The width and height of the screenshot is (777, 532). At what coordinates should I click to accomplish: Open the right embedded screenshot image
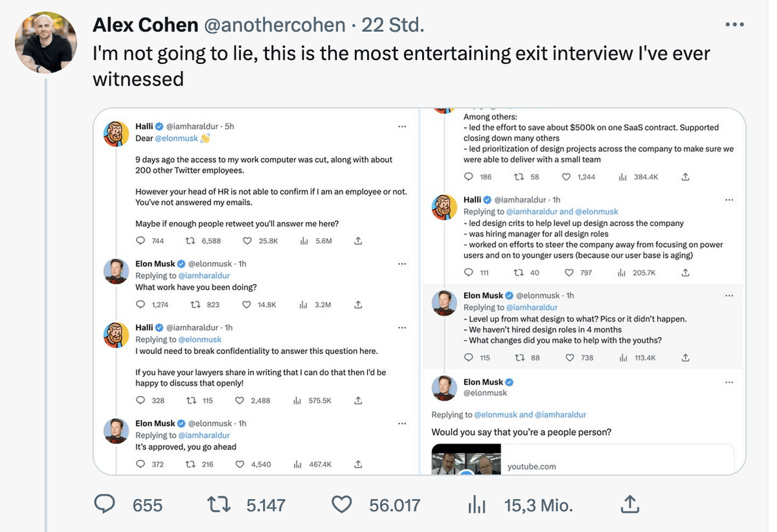584,291
